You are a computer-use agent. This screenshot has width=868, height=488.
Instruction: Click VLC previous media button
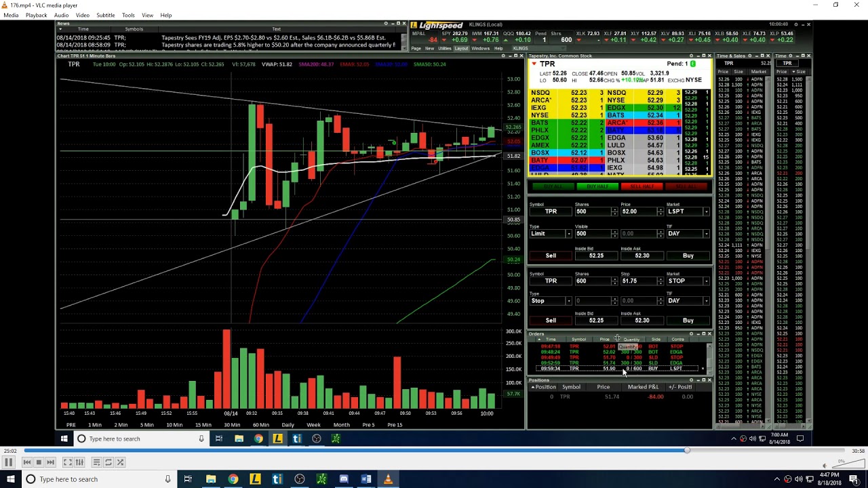point(27,462)
